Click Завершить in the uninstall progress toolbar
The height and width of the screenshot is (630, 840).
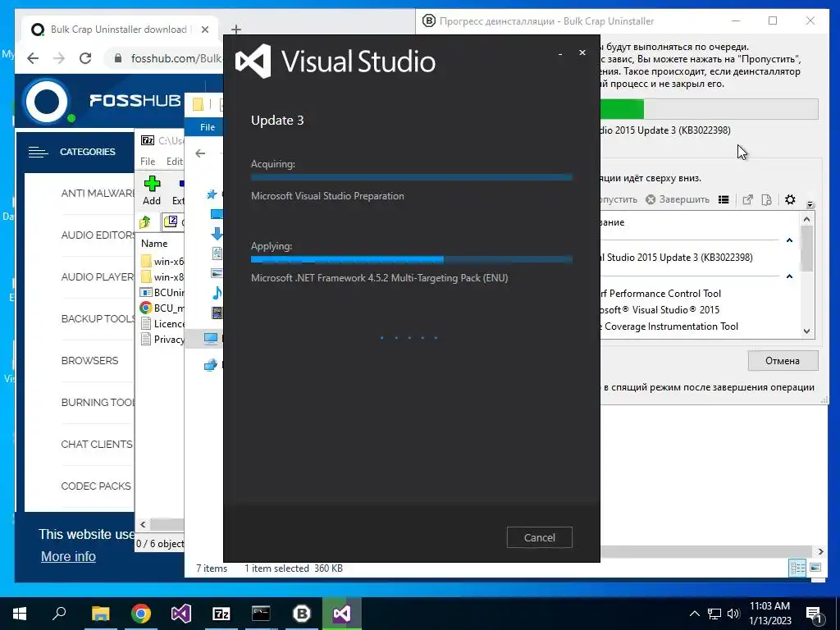(x=678, y=199)
